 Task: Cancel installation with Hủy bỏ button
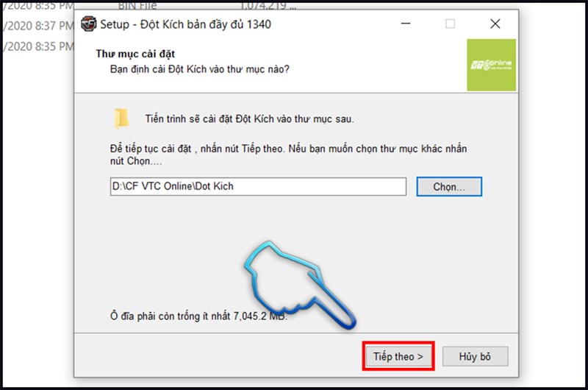coord(475,356)
